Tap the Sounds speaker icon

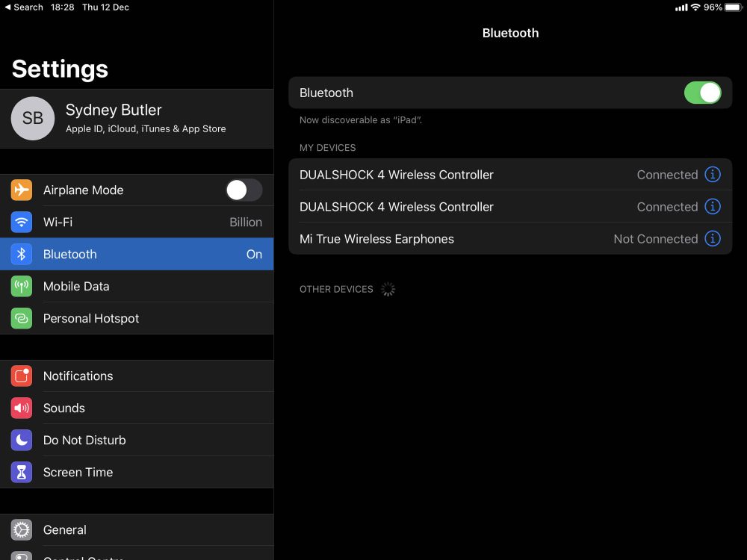(22, 408)
